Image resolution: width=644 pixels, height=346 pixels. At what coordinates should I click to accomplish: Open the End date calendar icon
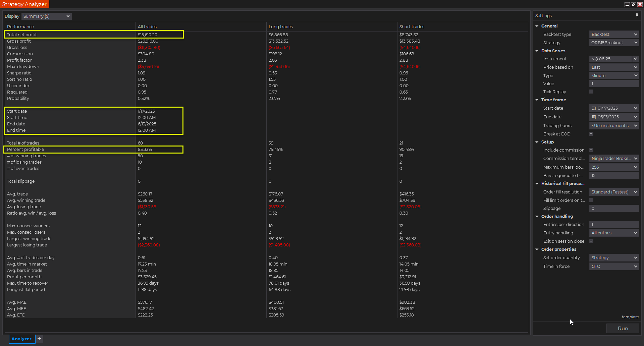pyautogui.click(x=593, y=117)
